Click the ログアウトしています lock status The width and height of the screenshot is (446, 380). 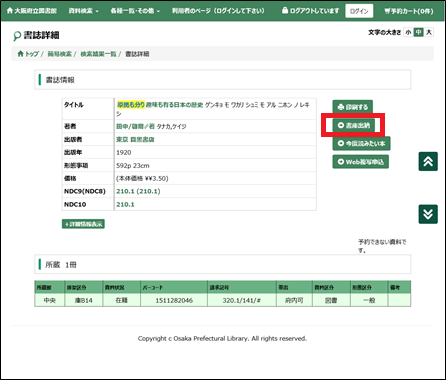[310, 11]
